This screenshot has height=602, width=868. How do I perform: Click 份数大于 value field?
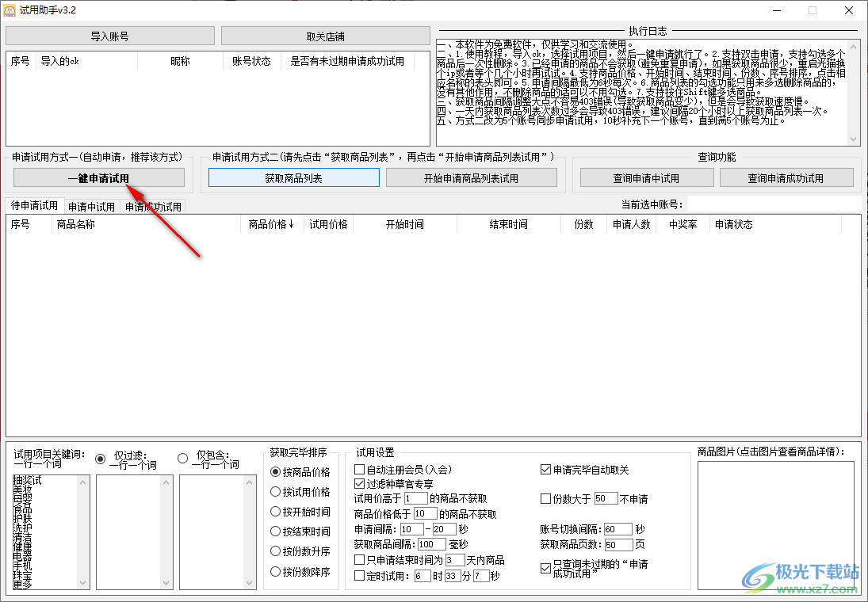click(606, 498)
